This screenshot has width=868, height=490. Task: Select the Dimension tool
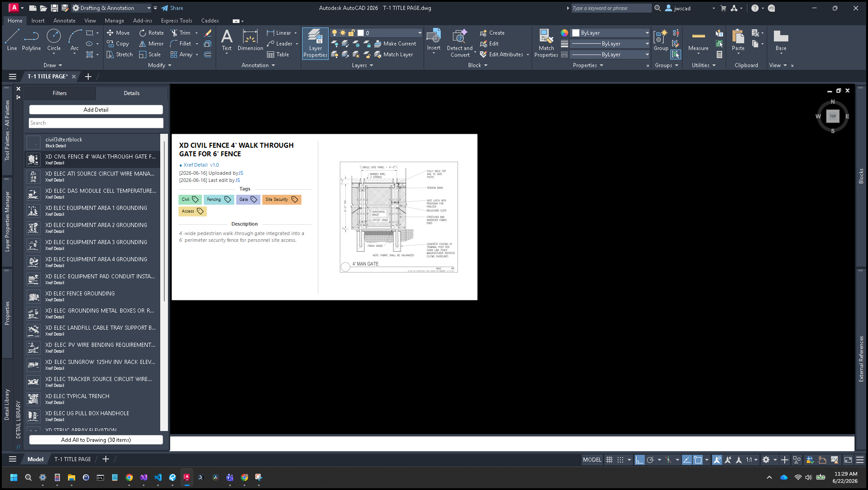[250, 40]
